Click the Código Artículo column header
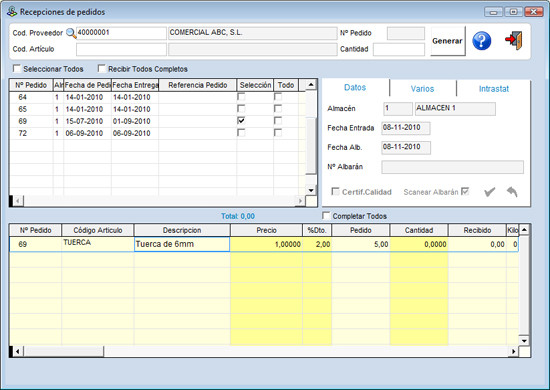Viewport: 550px width, 390px height. click(x=98, y=230)
